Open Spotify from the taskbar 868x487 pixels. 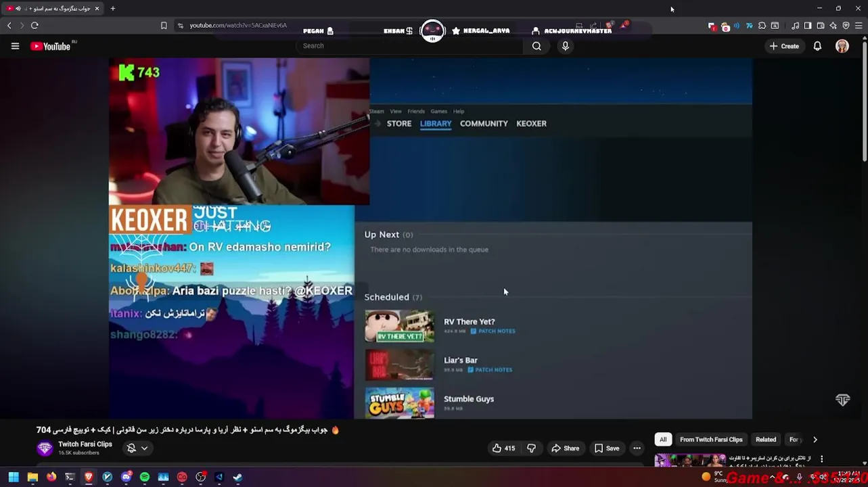(x=145, y=477)
